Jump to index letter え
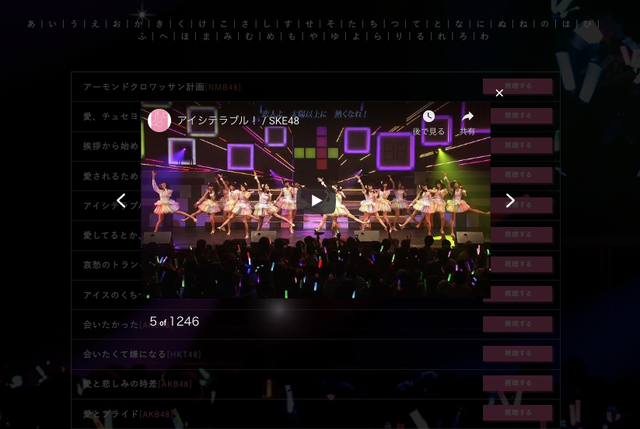 (x=95, y=24)
